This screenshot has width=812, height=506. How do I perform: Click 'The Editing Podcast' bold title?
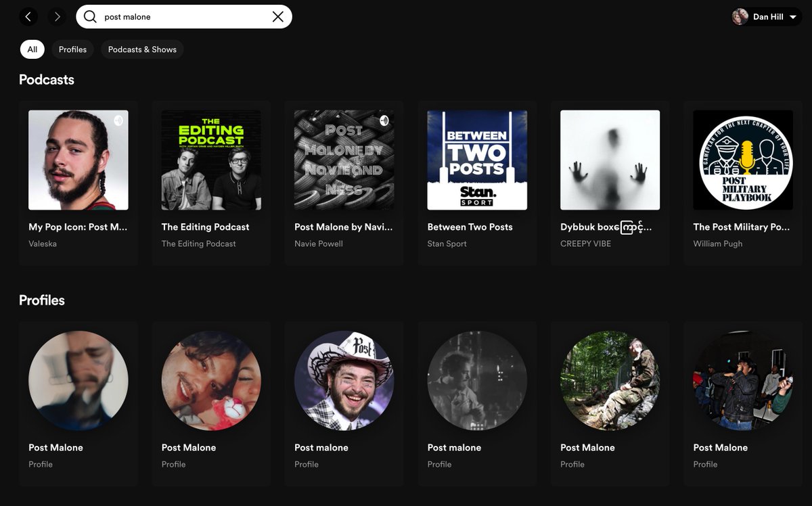coord(206,227)
